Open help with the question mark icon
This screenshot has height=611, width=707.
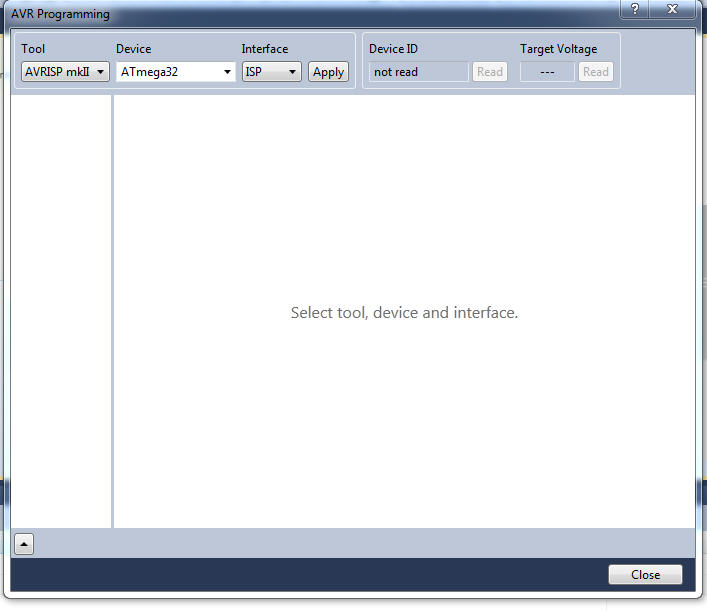click(x=634, y=9)
